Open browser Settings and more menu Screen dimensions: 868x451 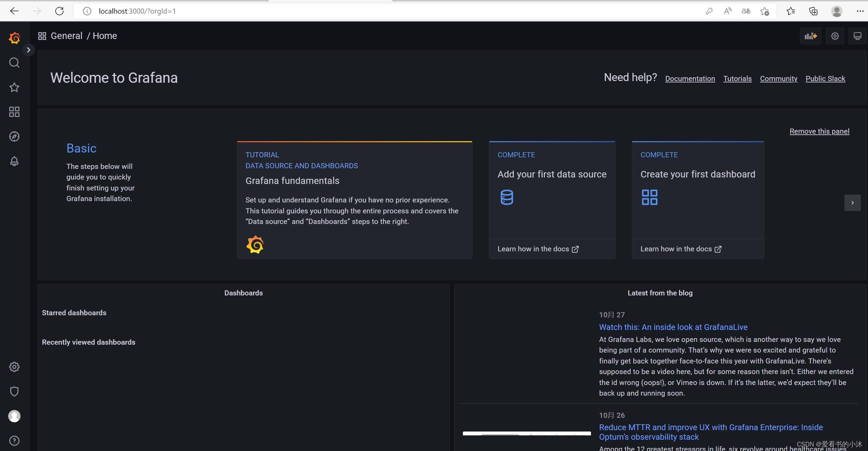click(x=860, y=11)
